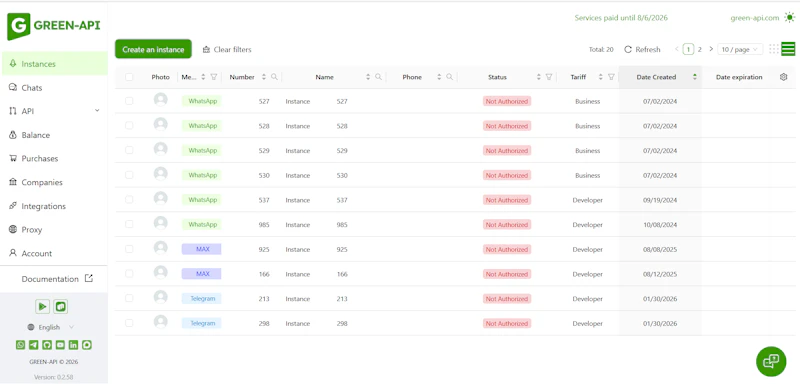Open Companies in the sidebar
800x384 pixels.
point(55,183)
